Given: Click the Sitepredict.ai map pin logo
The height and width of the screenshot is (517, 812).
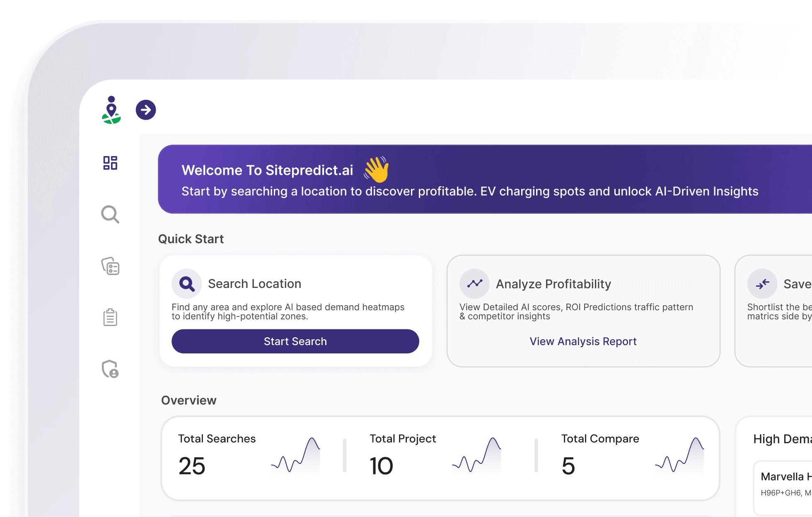Looking at the screenshot, I should coord(111,110).
